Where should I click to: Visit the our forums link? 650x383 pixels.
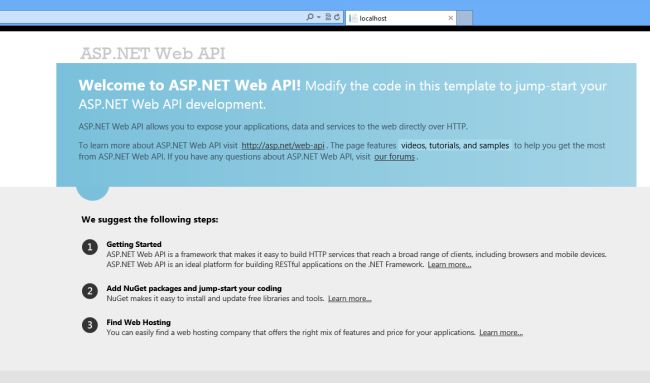pos(394,157)
